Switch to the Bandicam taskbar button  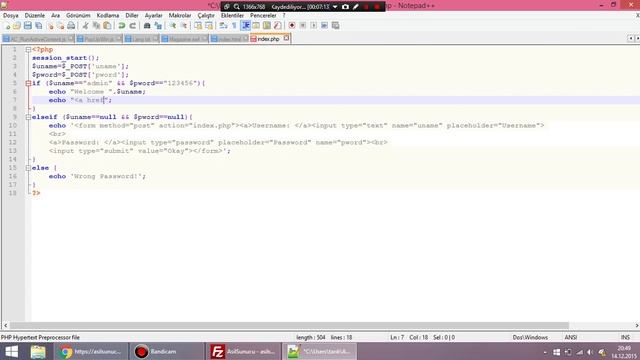coord(166,351)
